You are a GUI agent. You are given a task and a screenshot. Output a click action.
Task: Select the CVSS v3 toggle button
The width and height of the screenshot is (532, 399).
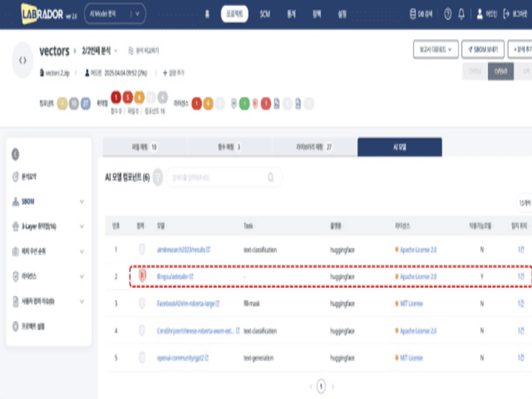[499, 72]
